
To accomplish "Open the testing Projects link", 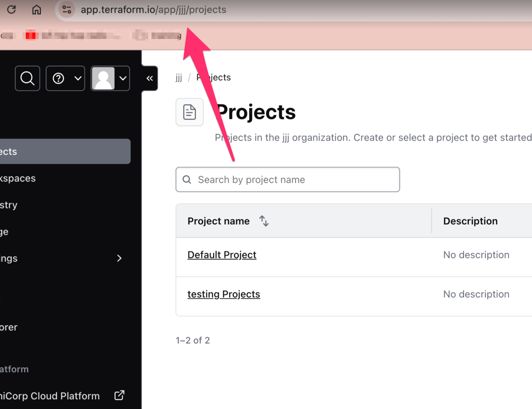I will [224, 294].
